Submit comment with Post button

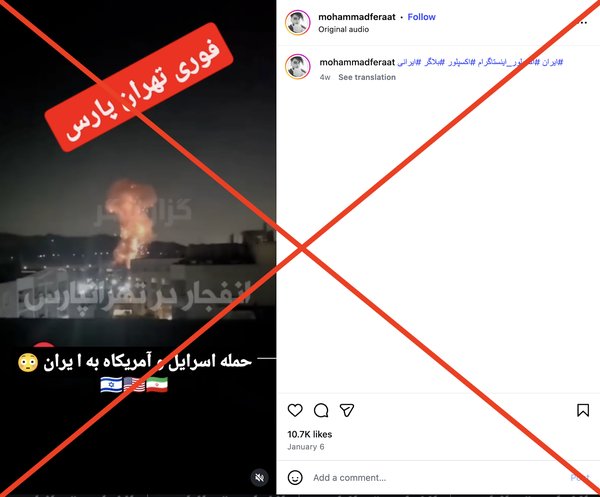click(579, 477)
